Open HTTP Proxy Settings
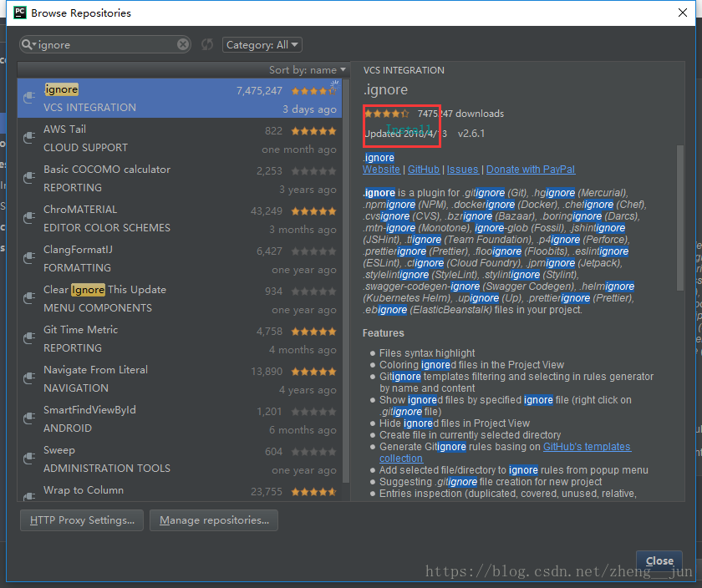This screenshot has height=588, width=702. tap(82, 520)
